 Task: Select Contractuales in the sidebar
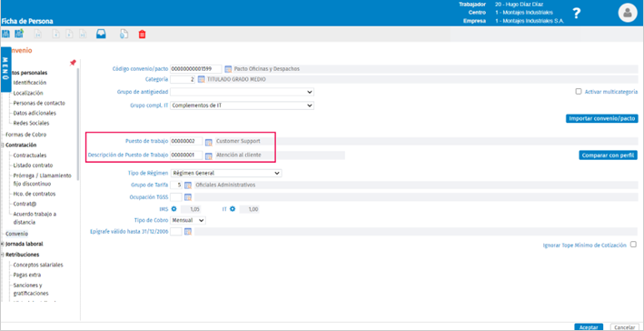pos(30,155)
